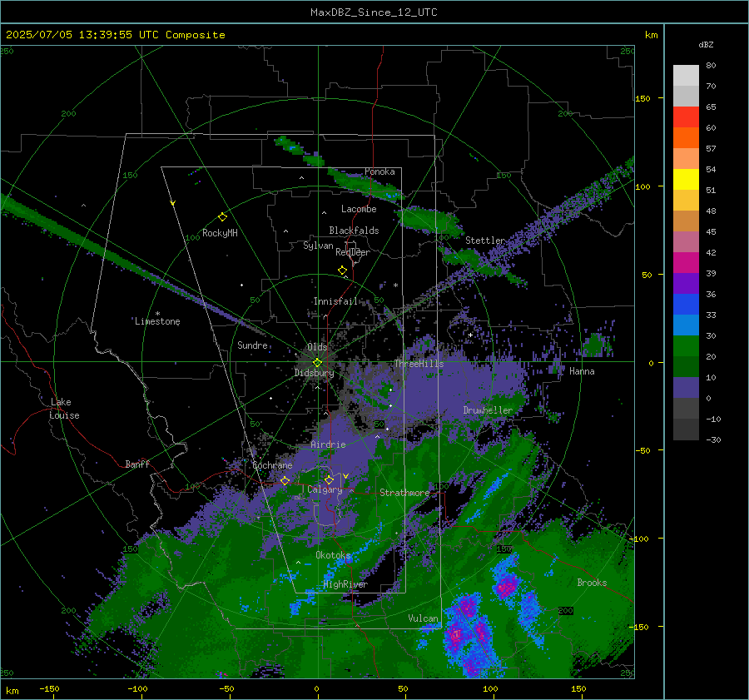Click the white plus marker east of ThreeHills
This screenshot has width=749, height=700.
(x=470, y=335)
